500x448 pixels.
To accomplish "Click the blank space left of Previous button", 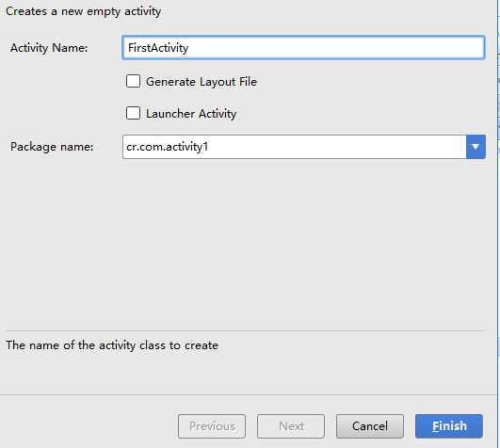I will click(89, 426).
